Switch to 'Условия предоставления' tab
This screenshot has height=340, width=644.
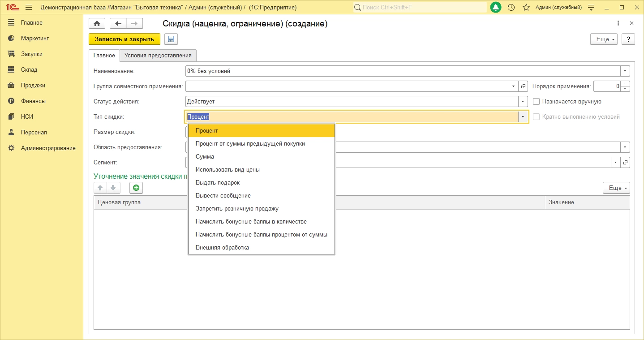158,56
